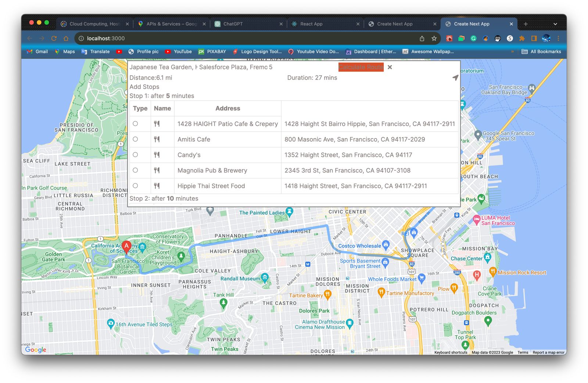Open a new browser tab
This screenshot has height=383, width=588.
coord(526,24)
